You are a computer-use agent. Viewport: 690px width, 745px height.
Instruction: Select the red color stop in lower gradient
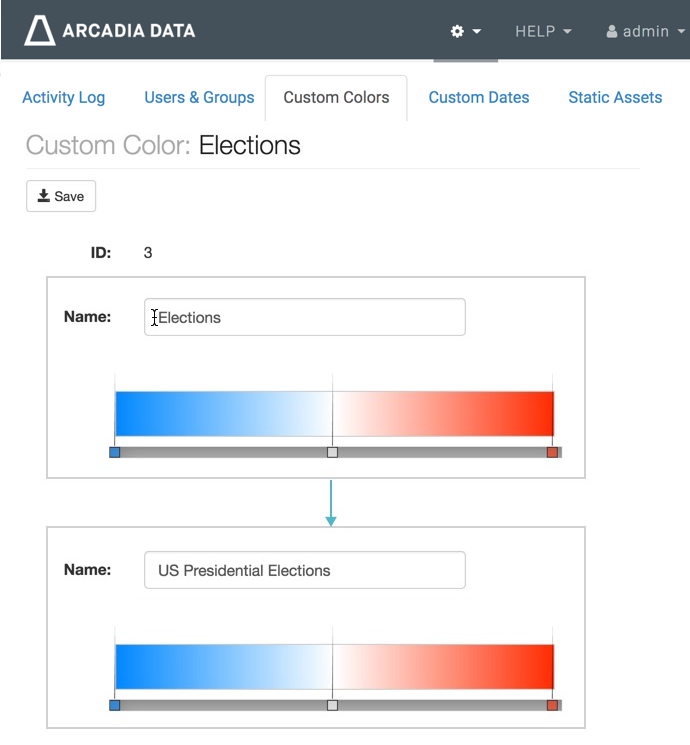[x=552, y=705]
